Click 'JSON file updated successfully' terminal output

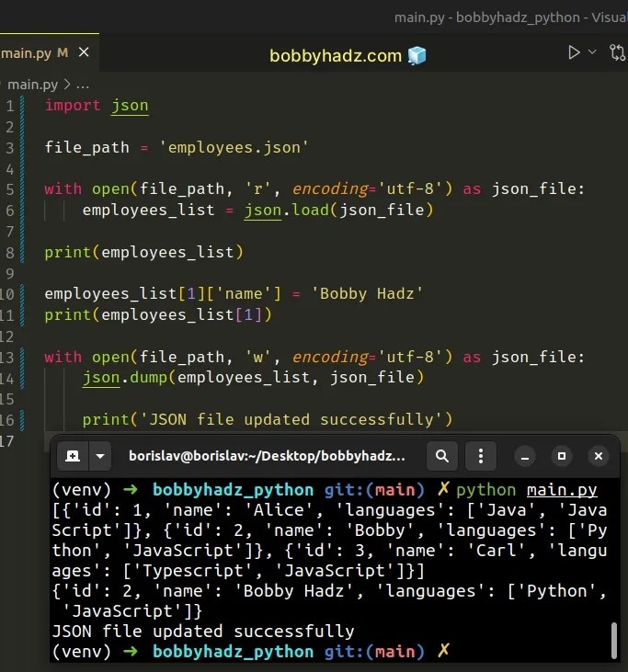click(203, 632)
